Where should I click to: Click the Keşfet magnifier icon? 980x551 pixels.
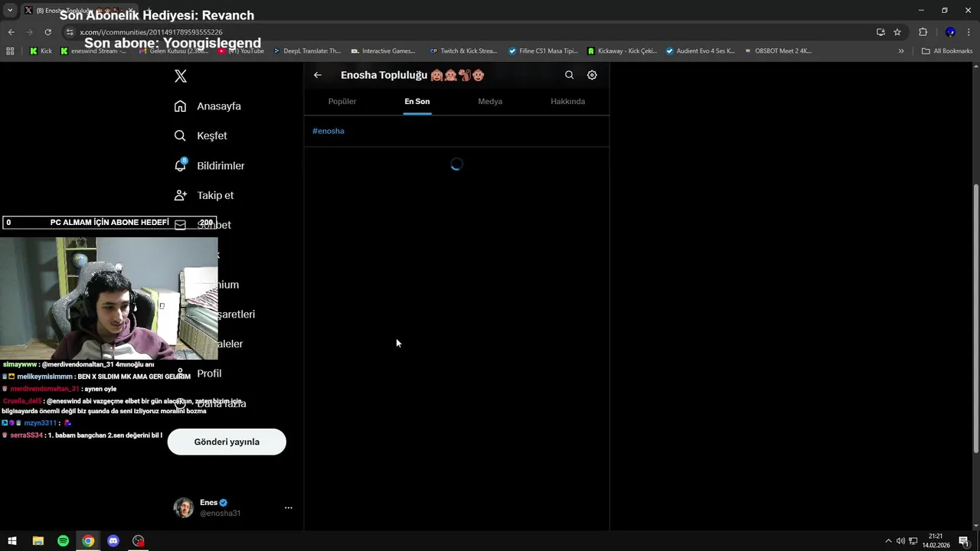tap(180, 135)
